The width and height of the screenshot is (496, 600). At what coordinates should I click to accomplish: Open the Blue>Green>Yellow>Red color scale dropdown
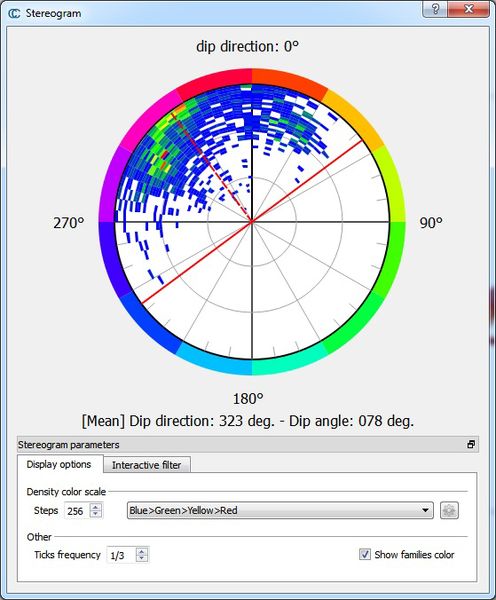(x=280, y=510)
